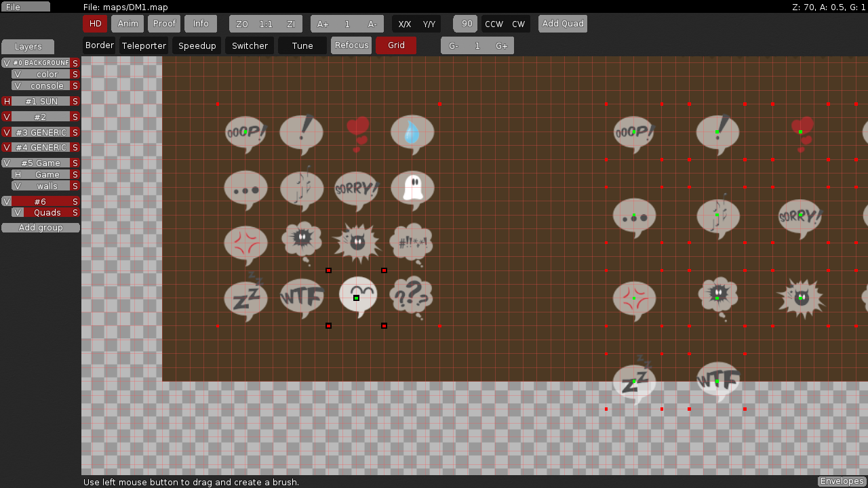This screenshot has height=488, width=868.
Task: Switch to the Envelopes view
Action: [842, 481]
